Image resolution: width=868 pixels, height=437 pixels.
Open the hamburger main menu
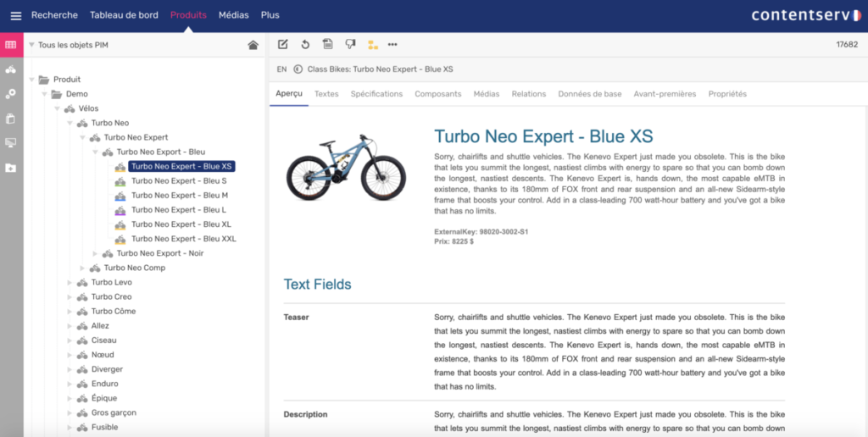15,15
